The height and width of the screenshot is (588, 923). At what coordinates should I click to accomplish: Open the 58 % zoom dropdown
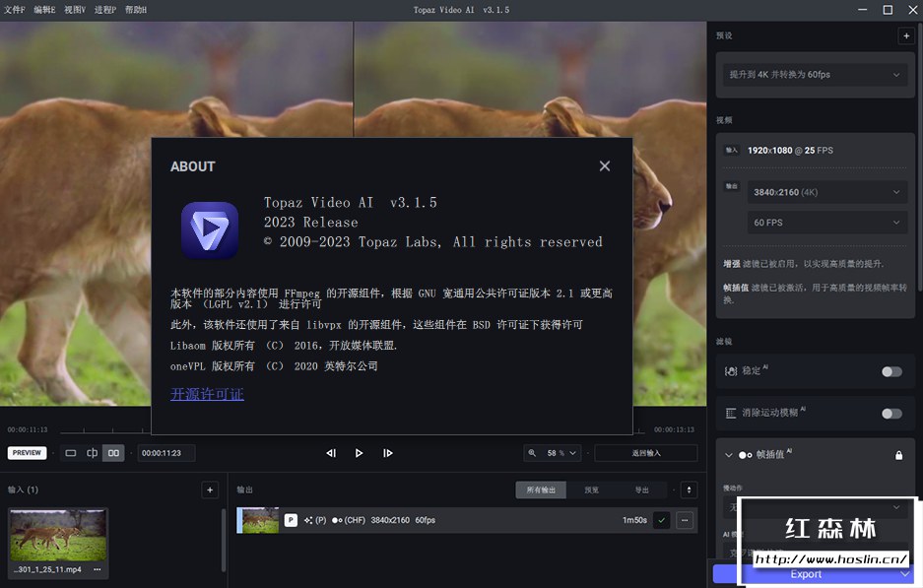[560, 453]
